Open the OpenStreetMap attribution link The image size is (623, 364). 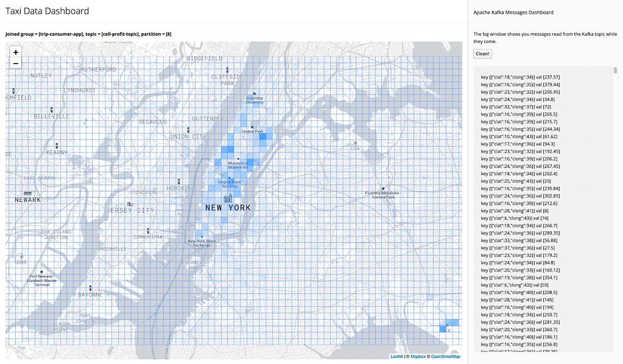click(x=445, y=356)
